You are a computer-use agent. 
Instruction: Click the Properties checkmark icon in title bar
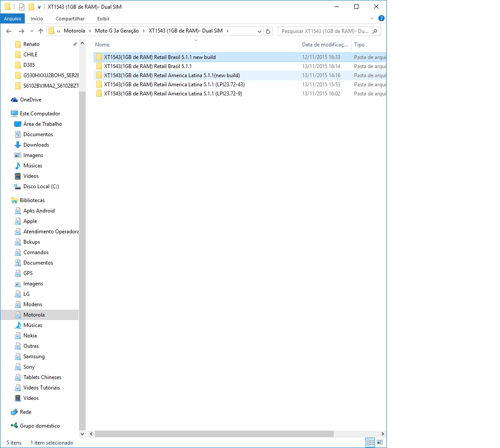click(x=22, y=7)
